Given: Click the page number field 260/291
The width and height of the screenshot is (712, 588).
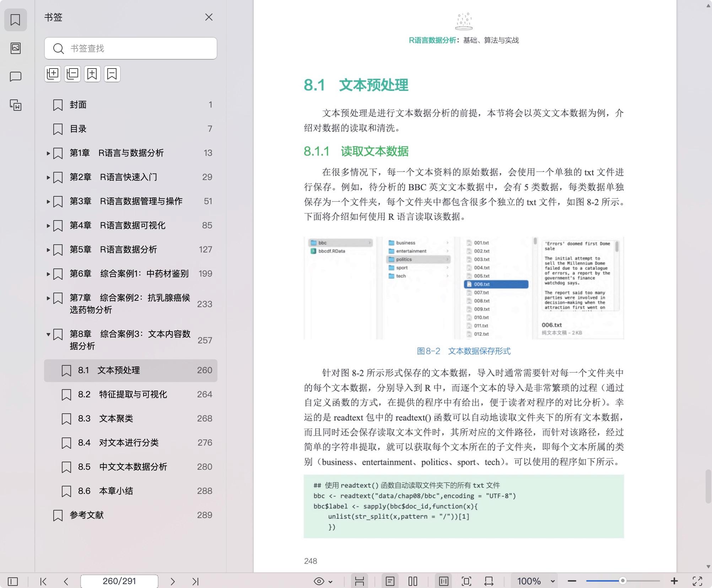Looking at the screenshot, I should click(119, 581).
